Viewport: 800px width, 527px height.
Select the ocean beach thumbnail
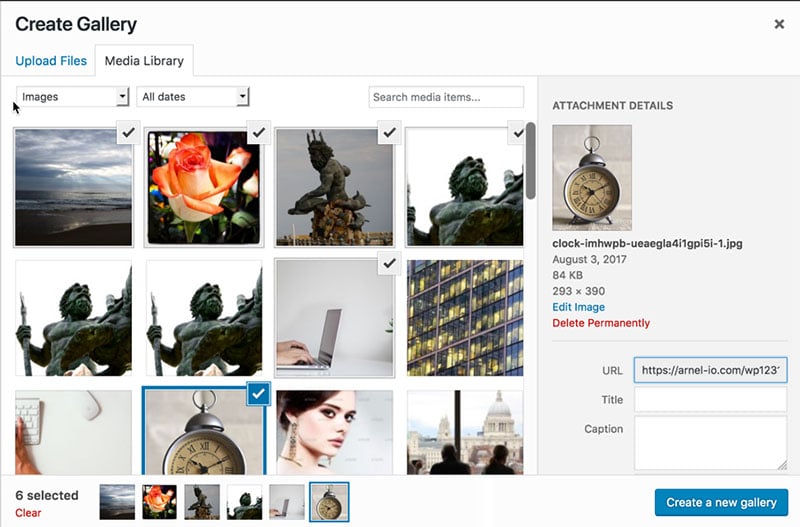click(x=73, y=187)
